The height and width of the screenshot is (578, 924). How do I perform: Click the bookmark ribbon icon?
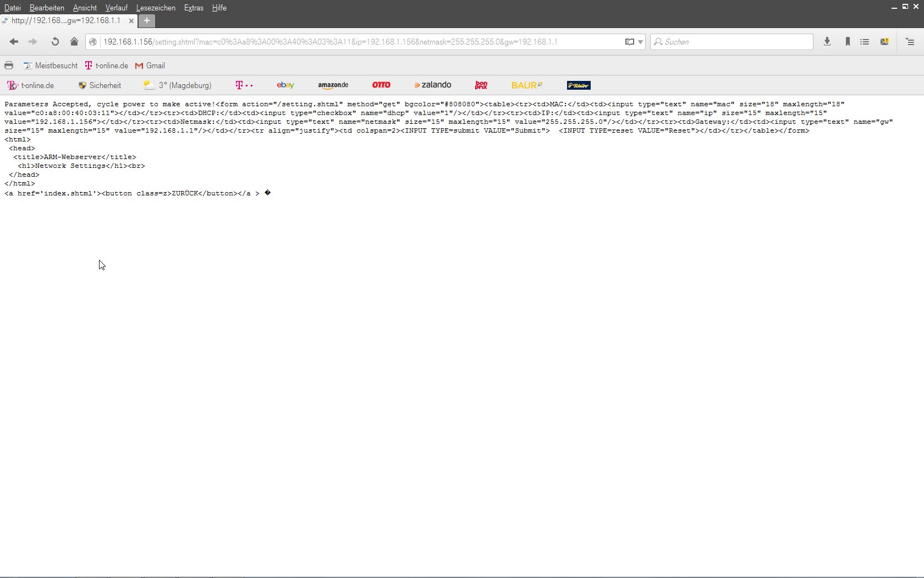point(848,42)
